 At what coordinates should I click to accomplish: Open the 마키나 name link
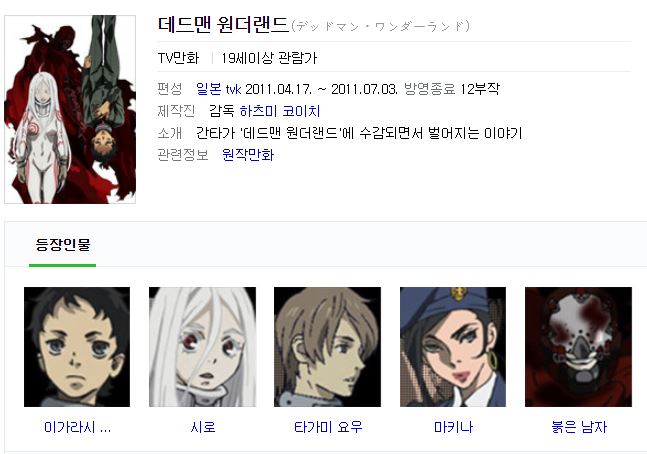[453, 427]
